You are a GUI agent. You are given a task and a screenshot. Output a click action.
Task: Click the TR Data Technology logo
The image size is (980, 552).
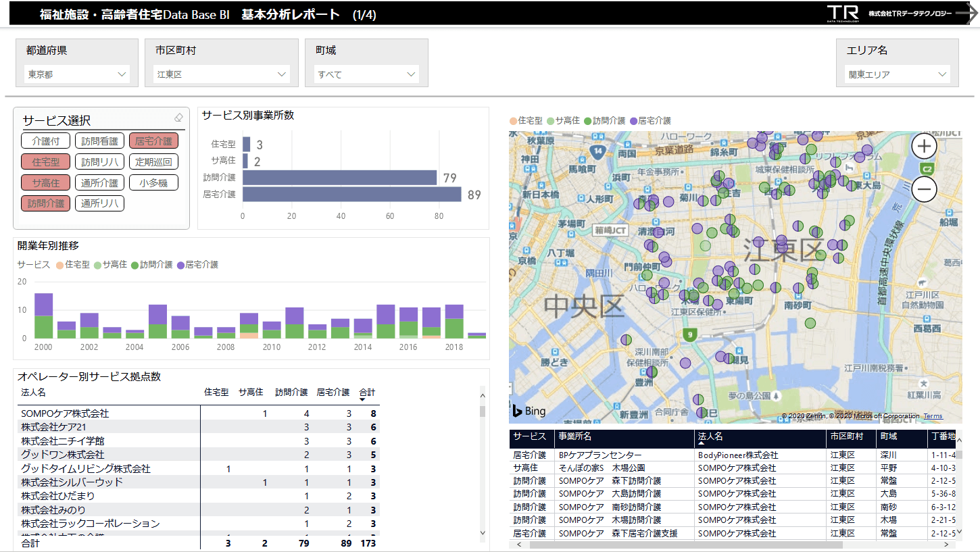coord(843,14)
